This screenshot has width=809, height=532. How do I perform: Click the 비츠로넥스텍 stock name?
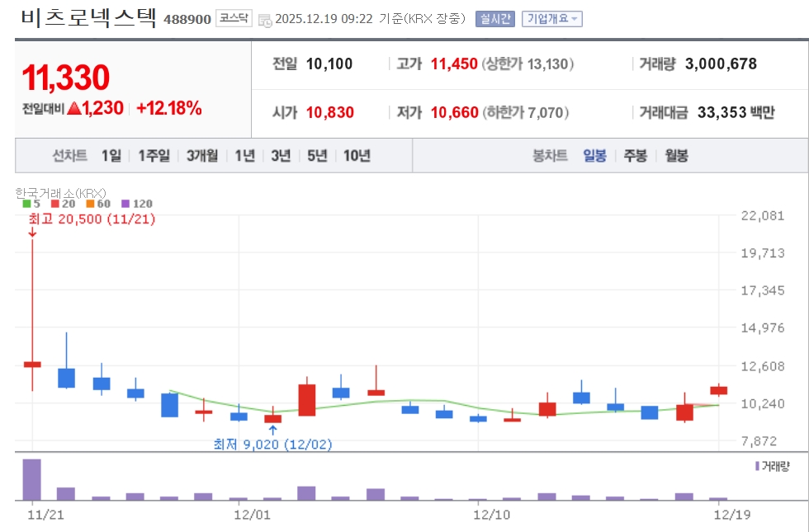88,17
